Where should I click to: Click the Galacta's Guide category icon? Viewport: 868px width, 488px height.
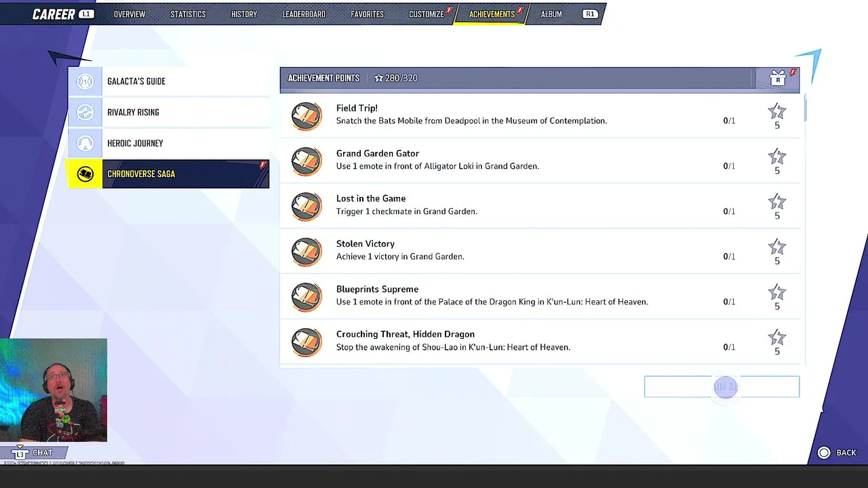[85, 81]
